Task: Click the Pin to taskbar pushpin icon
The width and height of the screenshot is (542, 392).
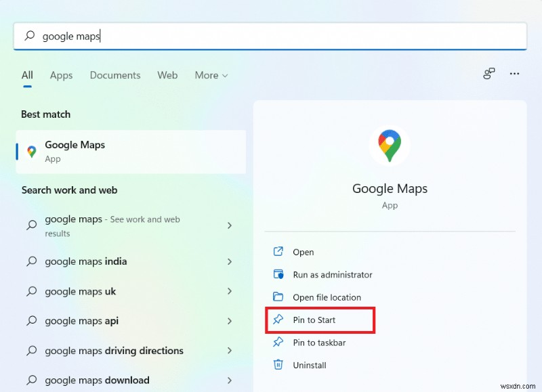Action: pyautogui.click(x=278, y=342)
